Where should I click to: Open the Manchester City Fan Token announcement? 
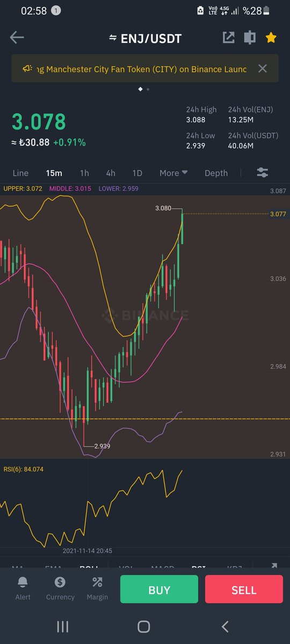[x=142, y=69]
